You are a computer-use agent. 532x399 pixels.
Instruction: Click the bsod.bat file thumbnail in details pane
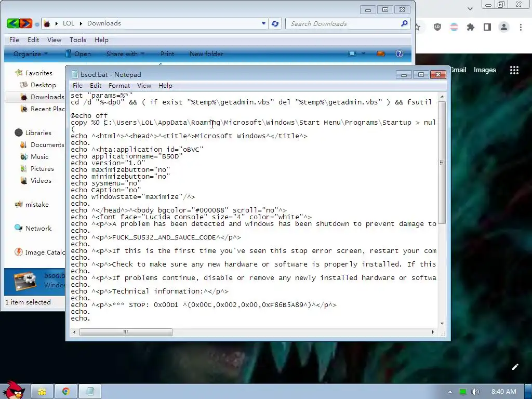25,281
